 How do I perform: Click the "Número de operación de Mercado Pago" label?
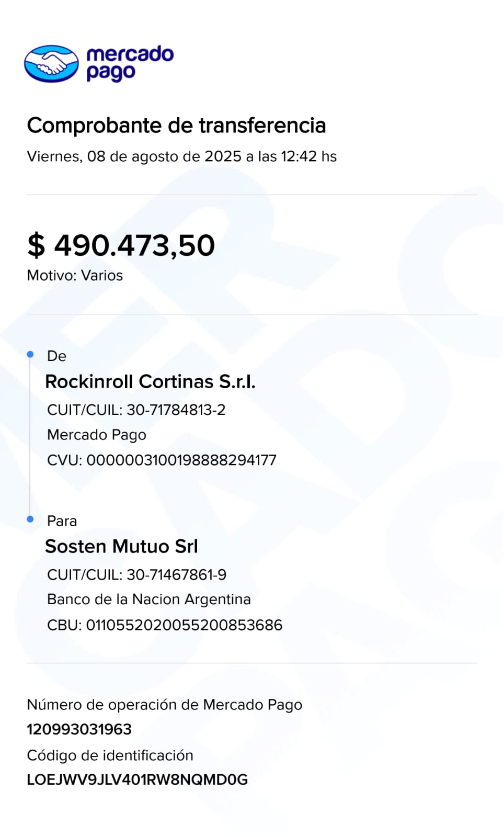(x=164, y=705)
